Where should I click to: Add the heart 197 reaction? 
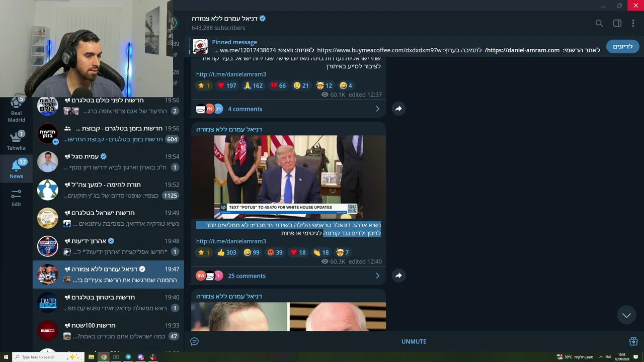point(226,85)
